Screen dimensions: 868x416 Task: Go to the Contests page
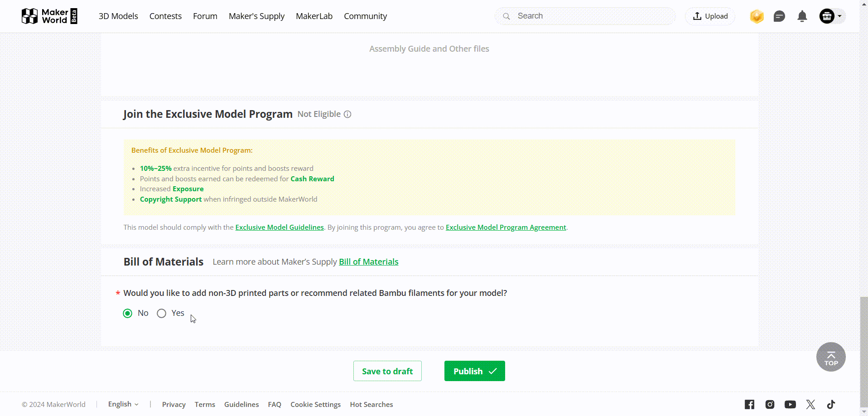(x=165, y=16)
